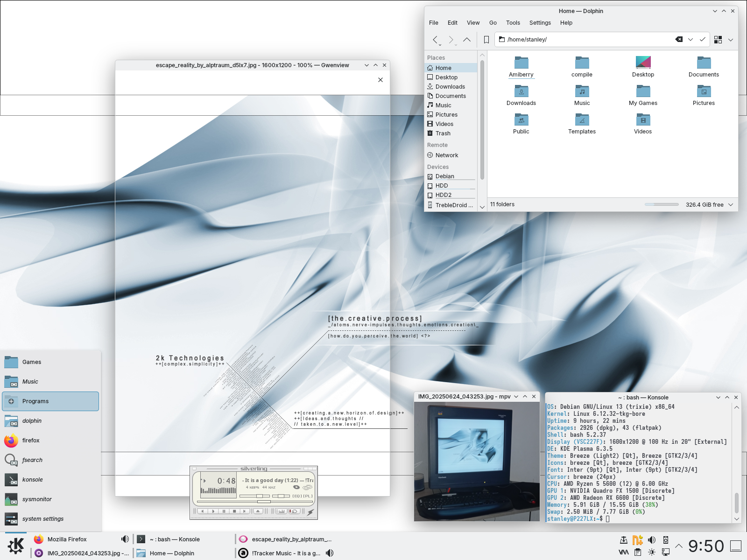Open Dolphin's Edit menu
The width and height of the screenshot is (747, 560).
(x=452, y=23)
